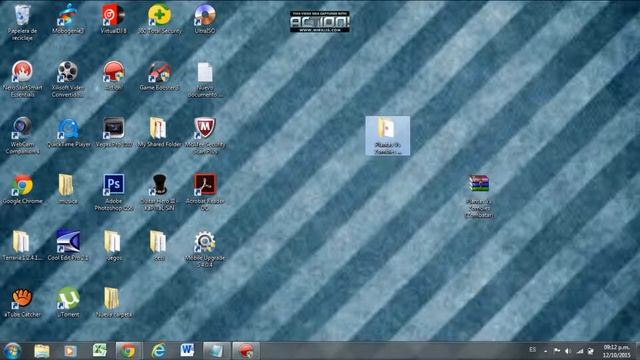This screenshot has height=360, width=640.
Task: Switch to Chrome window in taskbar
Action: coord(128,351)
